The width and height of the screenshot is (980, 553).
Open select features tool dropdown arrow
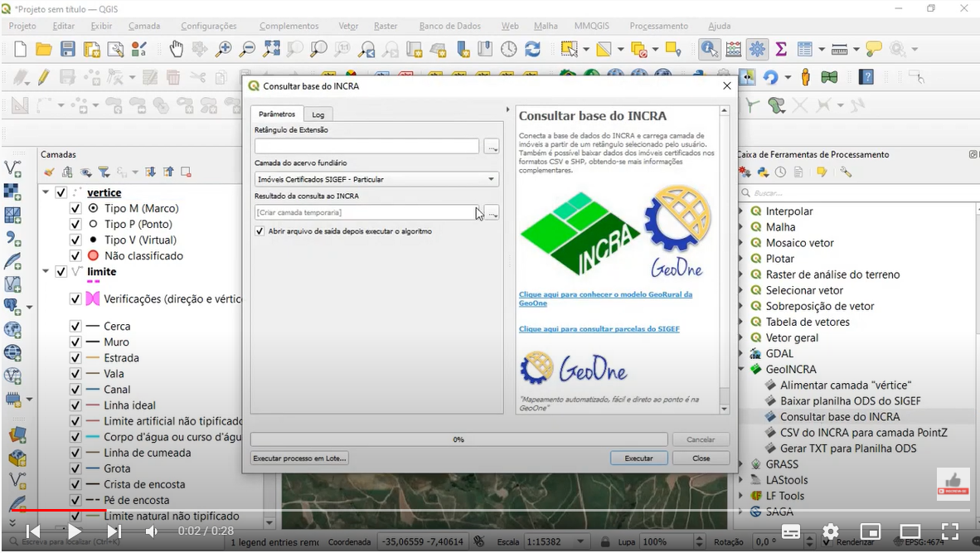point(585,49)
